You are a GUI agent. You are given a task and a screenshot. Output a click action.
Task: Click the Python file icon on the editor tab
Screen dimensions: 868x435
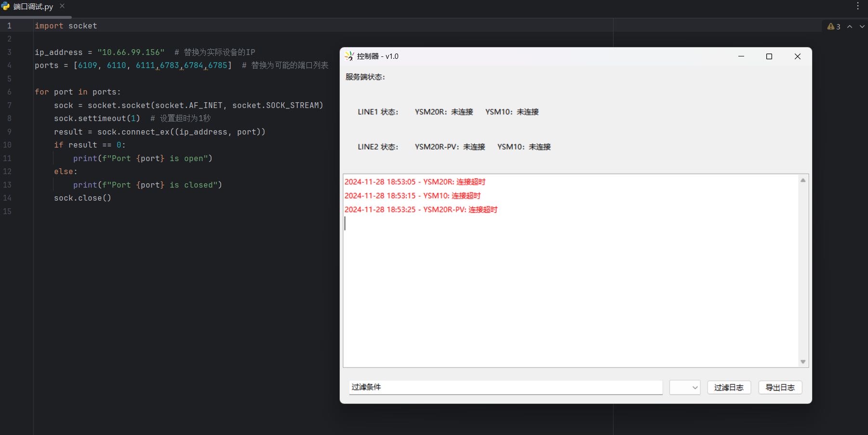(6, 6)
